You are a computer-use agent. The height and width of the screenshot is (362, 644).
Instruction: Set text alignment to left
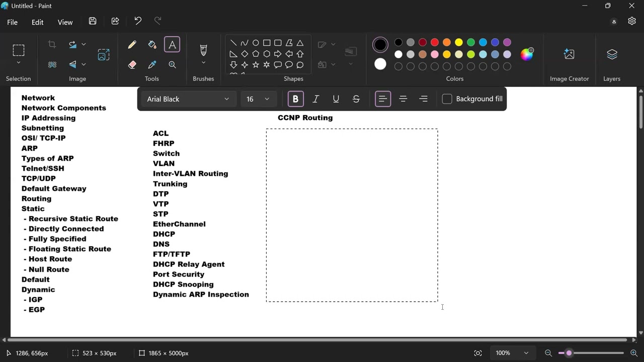[x=383, y=99]
